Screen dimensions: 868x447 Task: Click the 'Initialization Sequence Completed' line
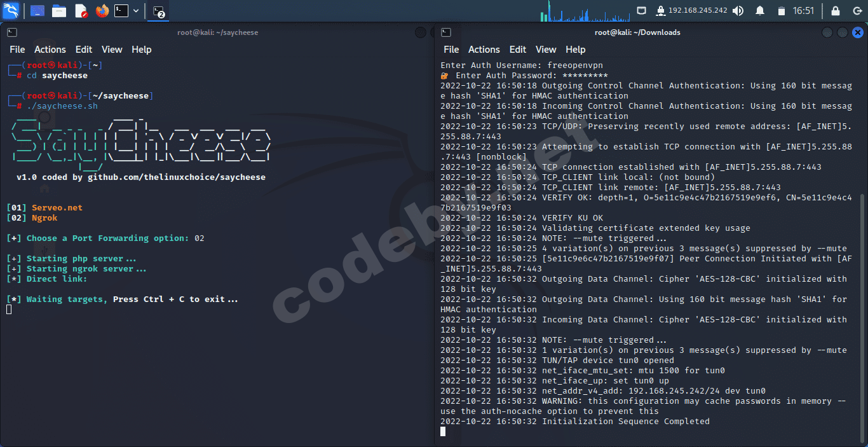[x=575, y=421]
